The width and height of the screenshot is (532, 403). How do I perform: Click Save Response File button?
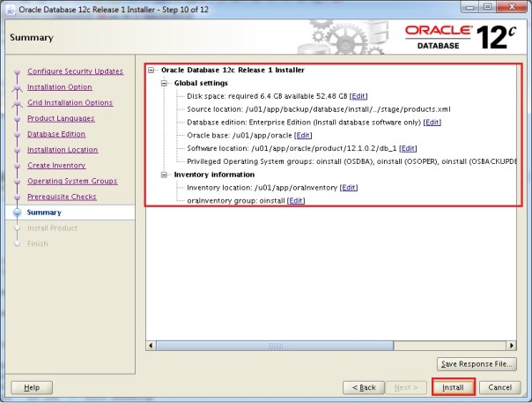pyautogui.click(x=476, y=364)
